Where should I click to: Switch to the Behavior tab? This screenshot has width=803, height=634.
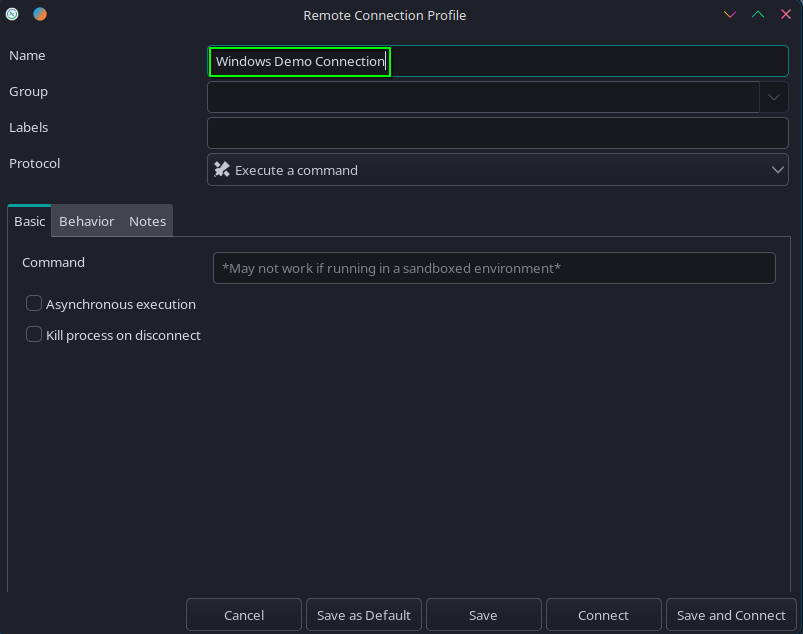point(87,221)
